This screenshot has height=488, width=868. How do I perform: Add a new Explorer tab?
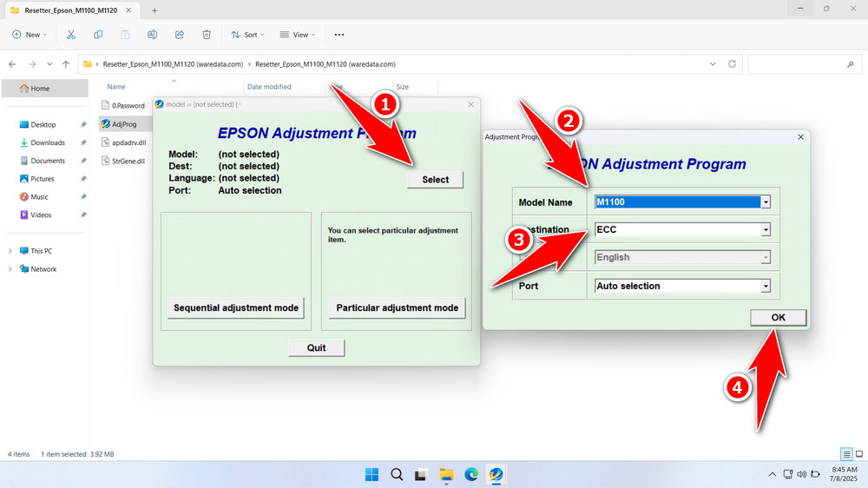[155, 10]
